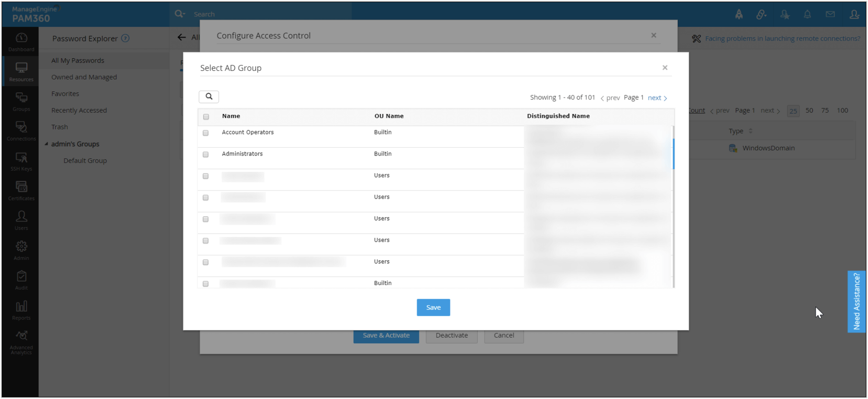Close the Select AD Group dialog
Viewport: 868px width, 399px height.
(x=665, y=68)
